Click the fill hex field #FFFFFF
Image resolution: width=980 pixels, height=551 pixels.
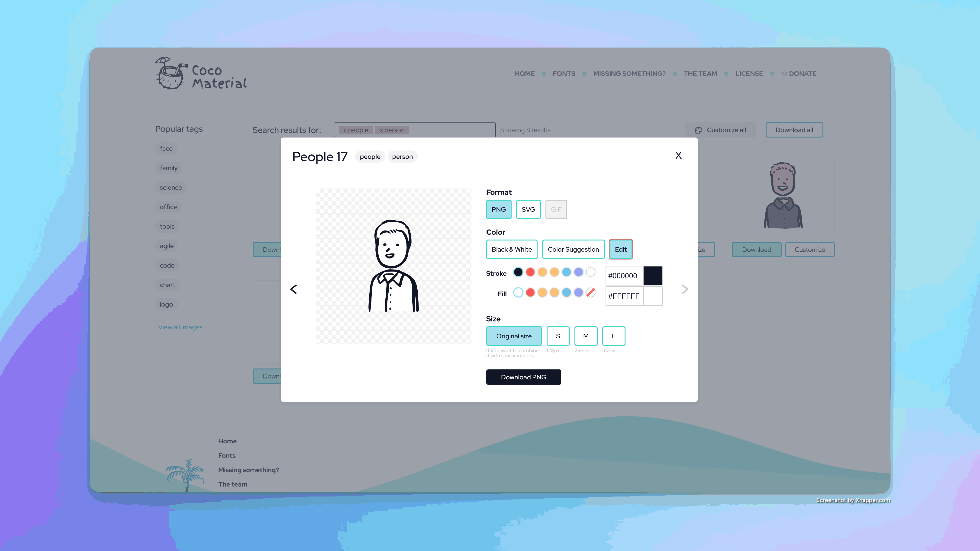(x=624, y=296)
